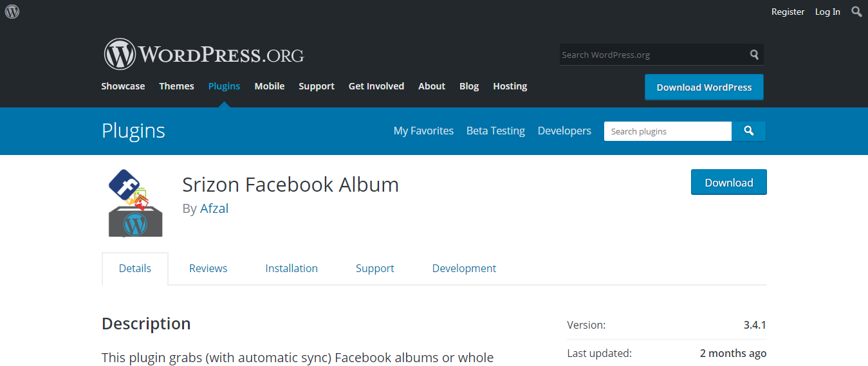The height and width of the screenshot is (366, 868).
Task: Focus the Search plugins input field
Action: point(668,131)
